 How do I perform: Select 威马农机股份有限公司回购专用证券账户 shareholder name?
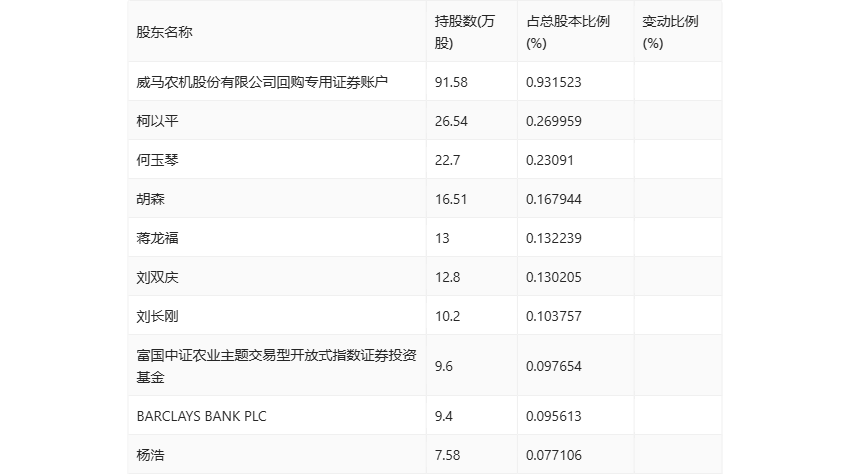[x=262, y=82]
